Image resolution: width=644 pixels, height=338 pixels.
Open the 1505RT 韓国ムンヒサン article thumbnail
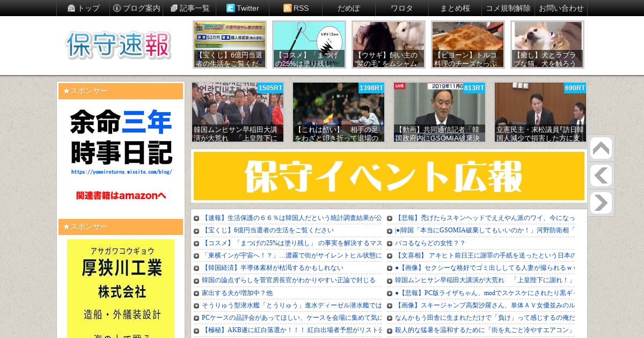click(238, 112)
